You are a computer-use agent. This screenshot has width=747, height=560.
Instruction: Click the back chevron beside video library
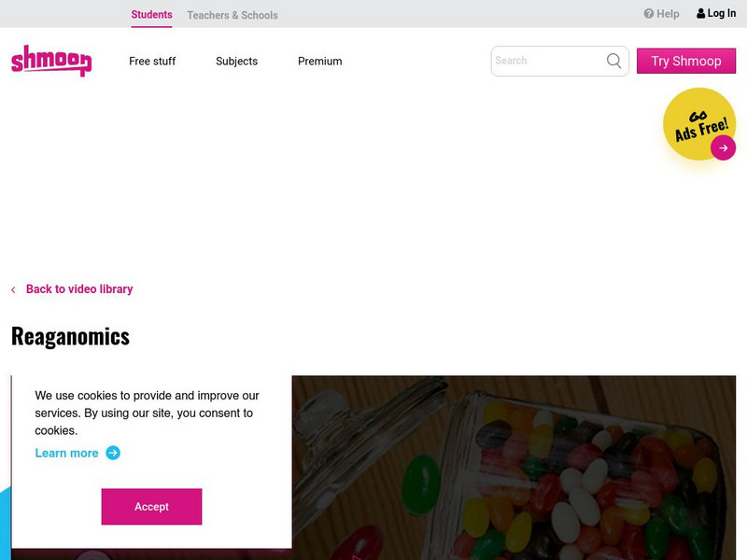click(13, 290)
